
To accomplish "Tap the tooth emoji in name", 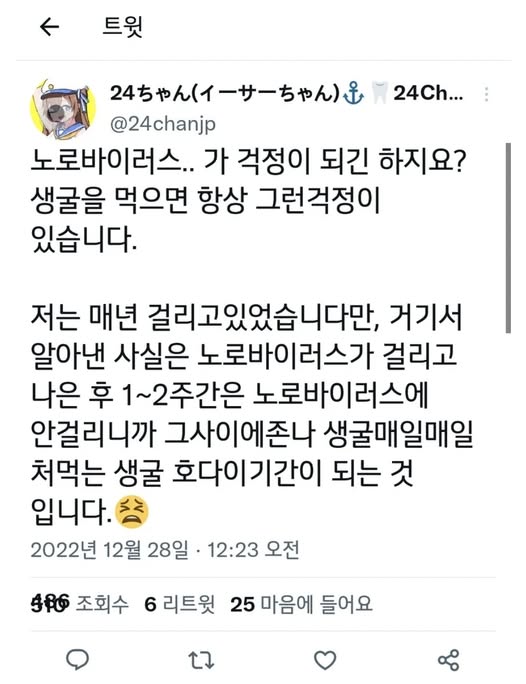I will tap(379, 93).
